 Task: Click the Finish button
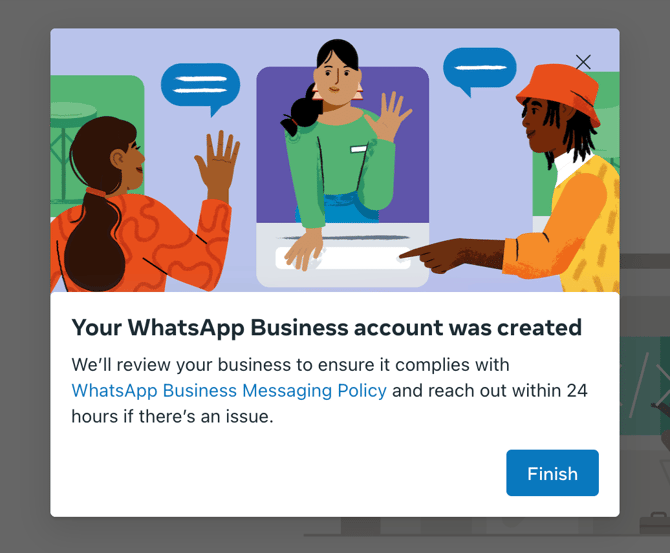pos(552,473)
